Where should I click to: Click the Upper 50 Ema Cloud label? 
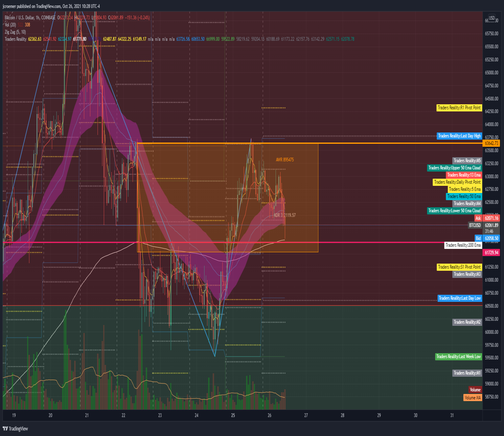coord(454,168)
